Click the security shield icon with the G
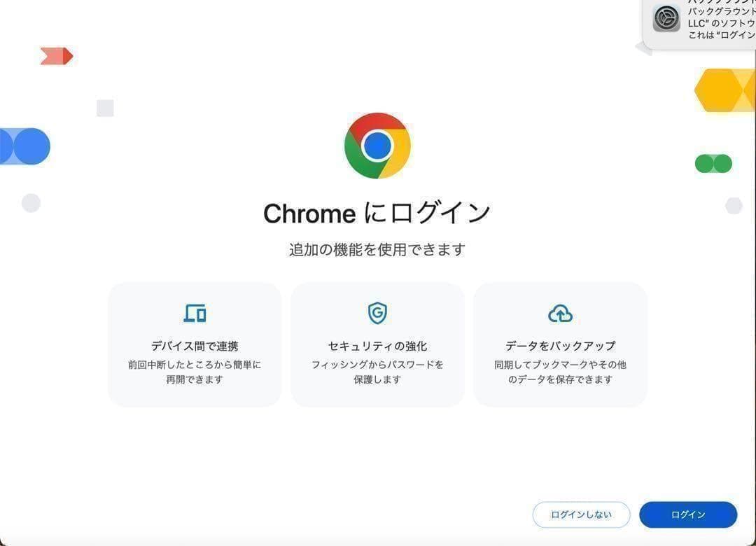Screen dimensions: 756x546 (376, 314)
